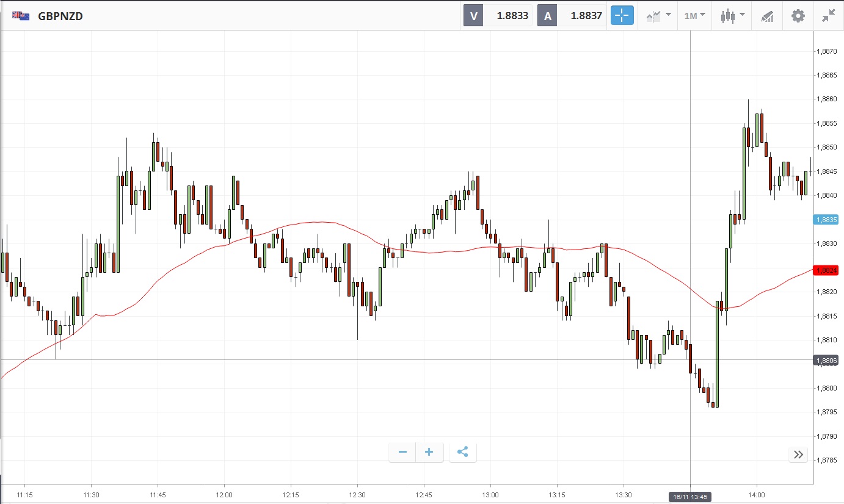Viewport: 844px width, 504px height.
Task: Click the buy button labeled A
Action: pyautogui.click(x=547, y=16)
